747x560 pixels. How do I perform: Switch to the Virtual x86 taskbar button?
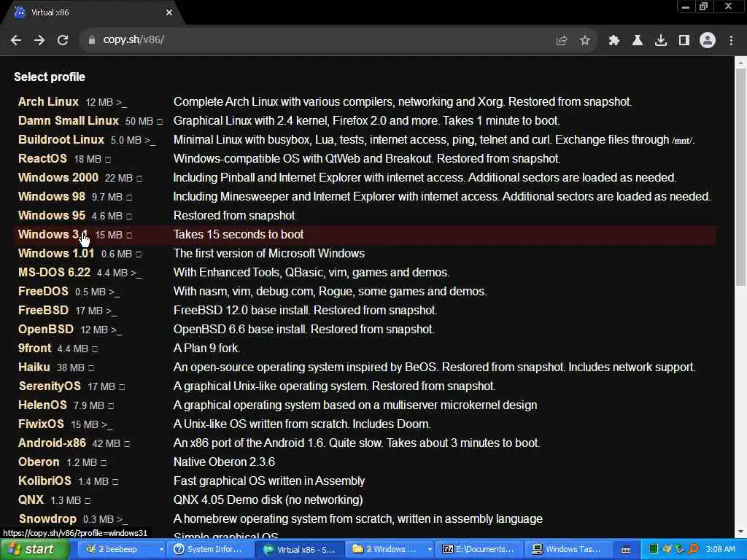(300, 550)
